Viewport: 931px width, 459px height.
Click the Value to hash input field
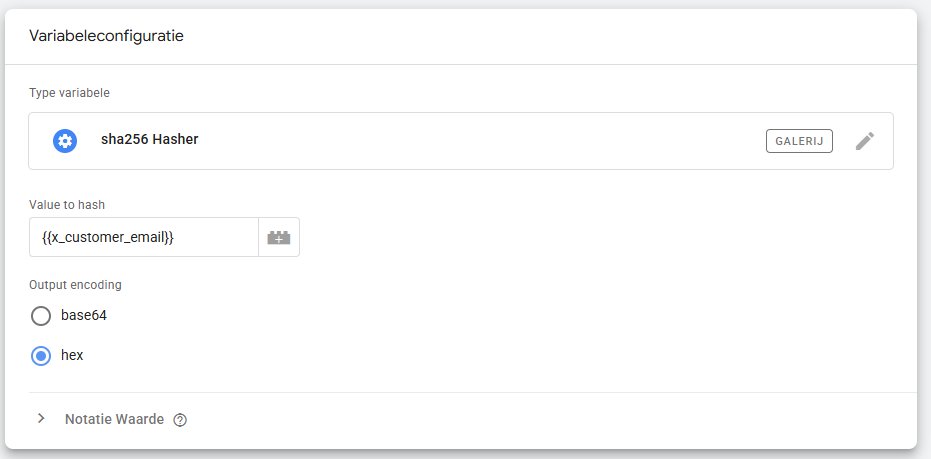coord(144,237)
